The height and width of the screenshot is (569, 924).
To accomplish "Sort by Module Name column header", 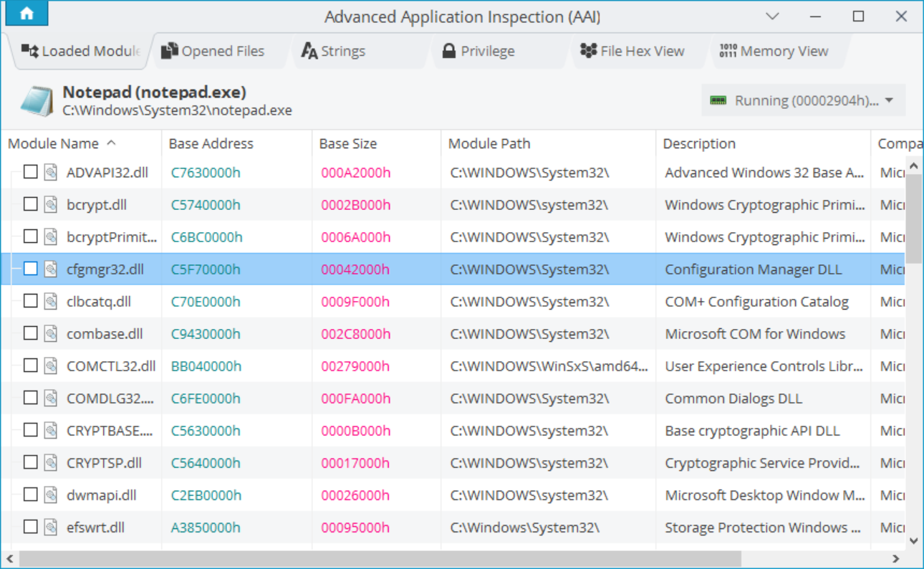I will [x=54, y=143].
